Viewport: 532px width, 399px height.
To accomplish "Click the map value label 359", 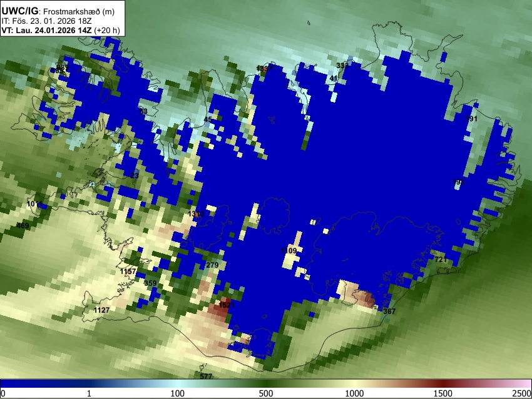I will 151,283.
